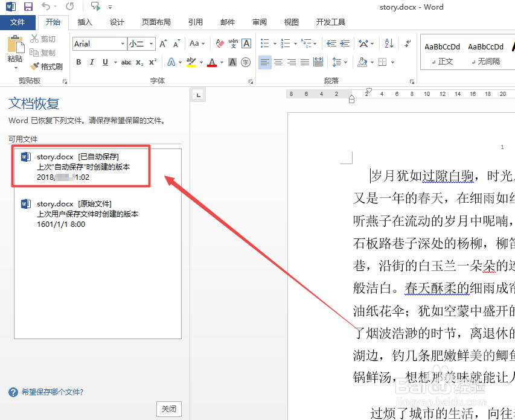Switch to the 开发工具 tab
Viewport: 515px width, 420px height.
point(330,22)
